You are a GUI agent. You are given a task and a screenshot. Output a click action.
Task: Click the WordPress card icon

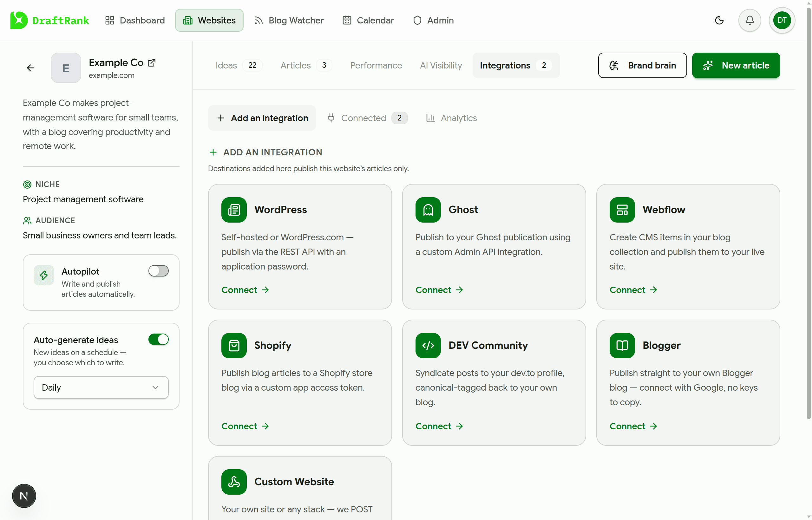pos(234,210)
